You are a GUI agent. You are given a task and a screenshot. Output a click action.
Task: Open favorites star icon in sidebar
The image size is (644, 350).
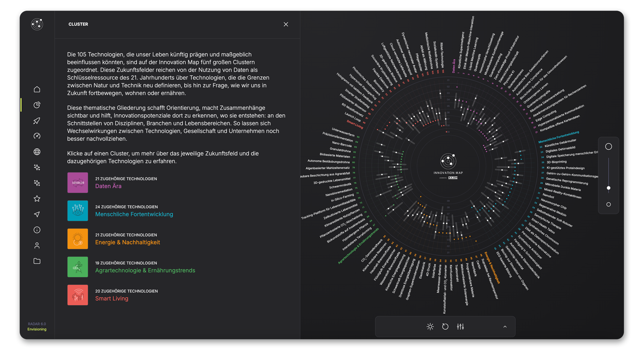point(37,199)
